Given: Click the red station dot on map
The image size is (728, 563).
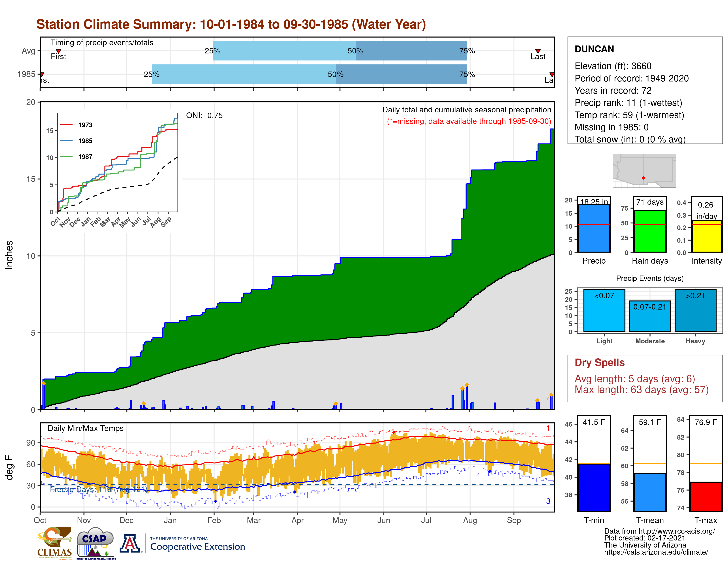Looking at the screenshot, I should point(643,178).
